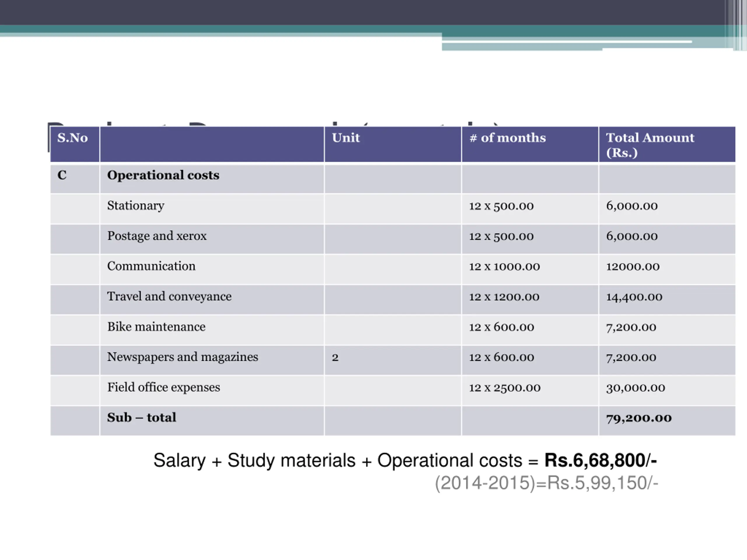The image size is (747, 560).
Task: Click the Sub – total label
Action: click(142, 418)
